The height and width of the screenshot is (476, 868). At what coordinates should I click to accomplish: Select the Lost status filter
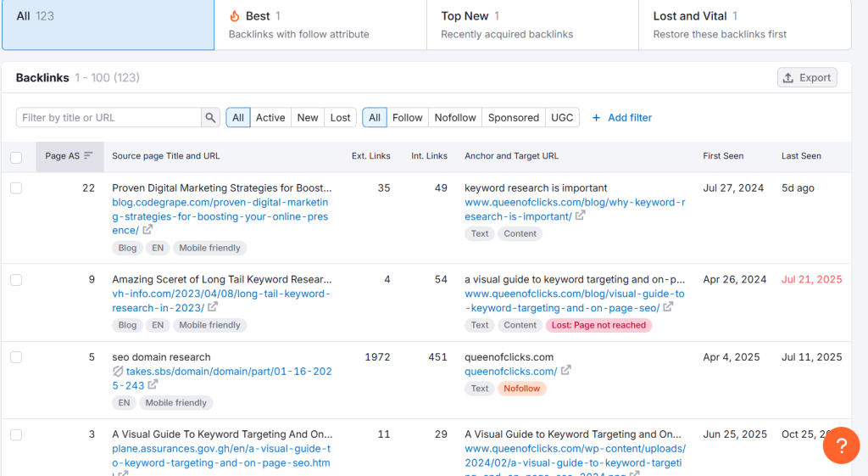[340, 117]
